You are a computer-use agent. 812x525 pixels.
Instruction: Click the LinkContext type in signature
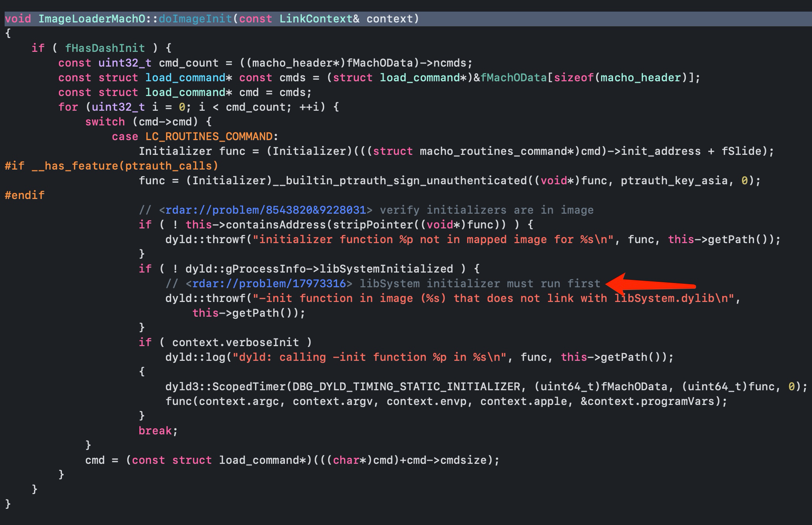pyautogui.click(x=315, y=19)
